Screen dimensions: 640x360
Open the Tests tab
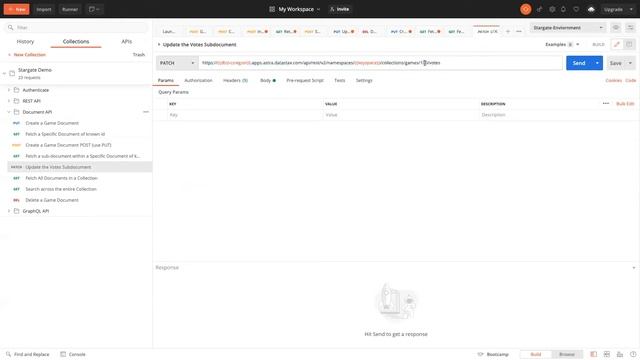click(340, 80)
